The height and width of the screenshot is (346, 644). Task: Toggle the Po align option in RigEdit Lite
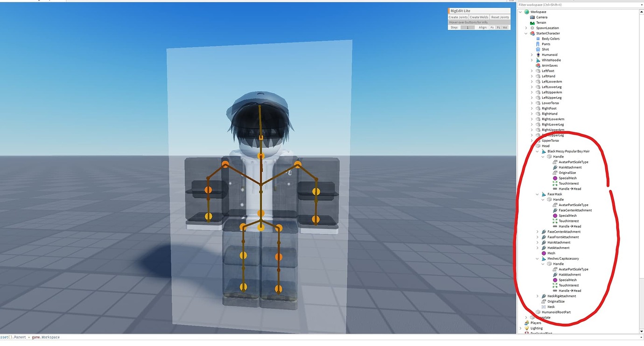tap(492, 27)
